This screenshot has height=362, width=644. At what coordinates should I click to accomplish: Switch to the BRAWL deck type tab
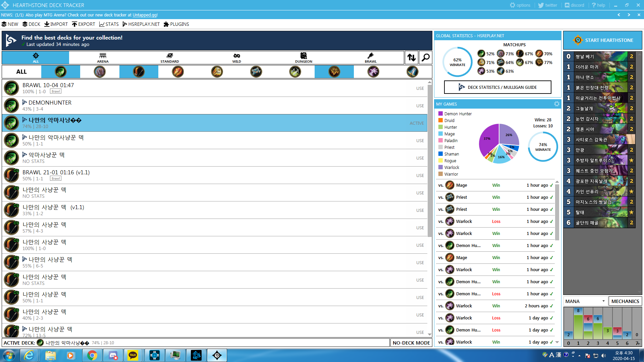pos(371,58)
